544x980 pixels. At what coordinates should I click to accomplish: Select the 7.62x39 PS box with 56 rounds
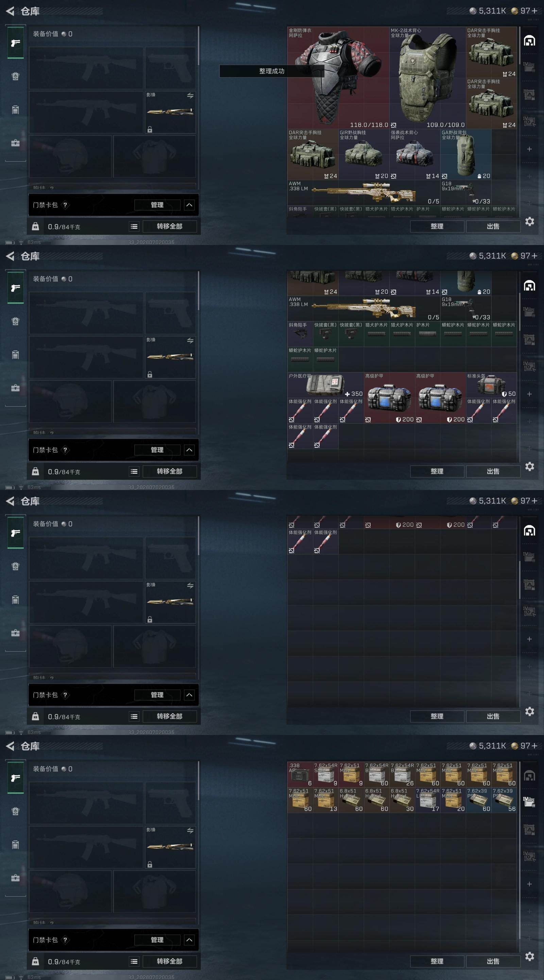point(504,800)
